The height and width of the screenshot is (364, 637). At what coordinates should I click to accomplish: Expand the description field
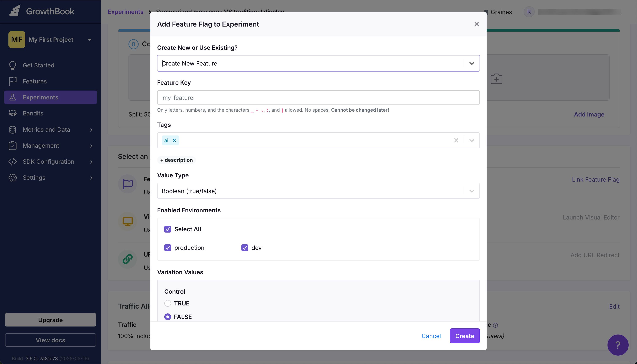[176, 160]
